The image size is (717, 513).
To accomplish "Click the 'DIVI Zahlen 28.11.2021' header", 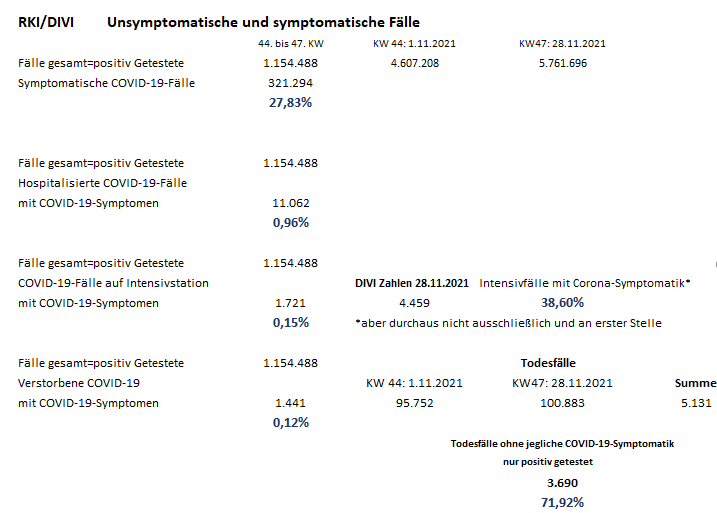I will pyautogui.click(x=412, y=283).
